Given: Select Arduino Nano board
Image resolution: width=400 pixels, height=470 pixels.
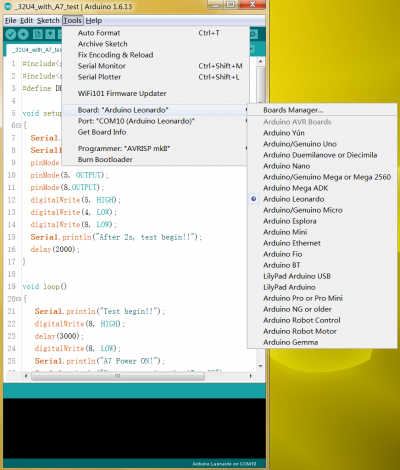Looking at the screenshot, I should click(322, 166).
